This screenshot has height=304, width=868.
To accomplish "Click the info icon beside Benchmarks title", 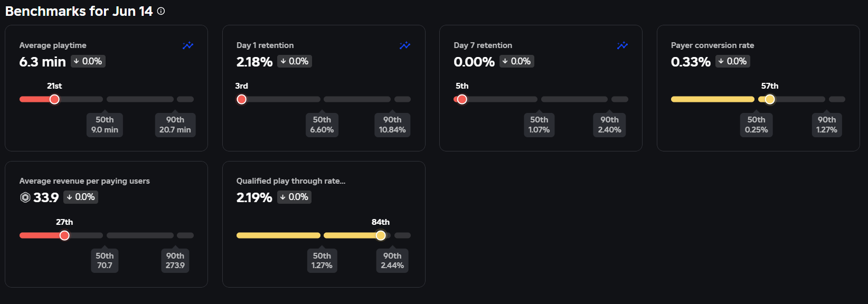I will click(x=161, y=11).
